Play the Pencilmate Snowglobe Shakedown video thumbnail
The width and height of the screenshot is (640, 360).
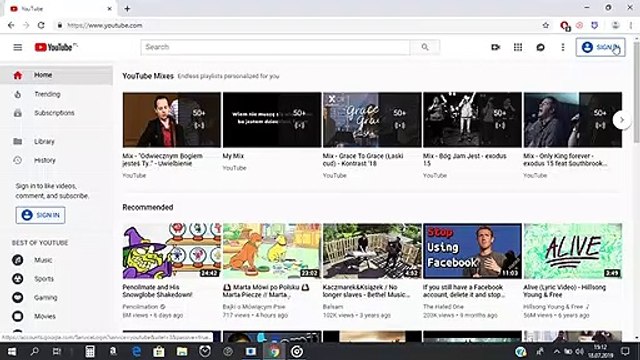[x=172, y=251]
